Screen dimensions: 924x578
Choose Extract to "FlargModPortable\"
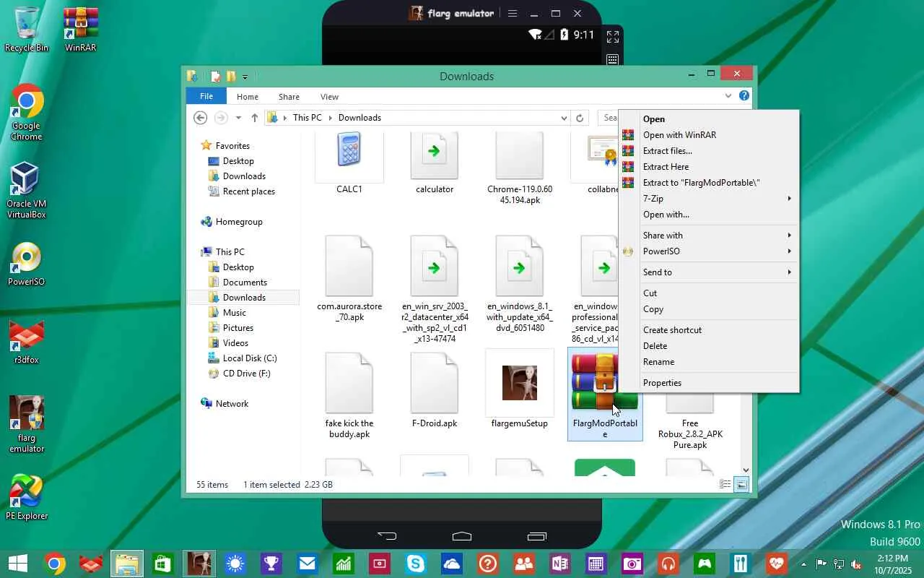tap(710, 183)
